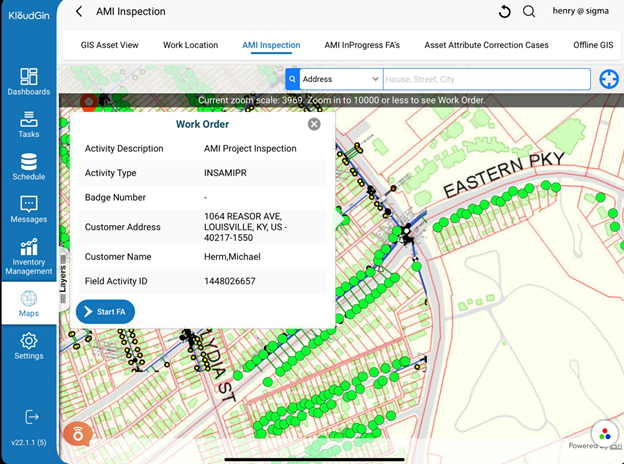The height and width of the screenshot is (464, 624).
Task: Click the blue address search icon
Action: point(292,79)
